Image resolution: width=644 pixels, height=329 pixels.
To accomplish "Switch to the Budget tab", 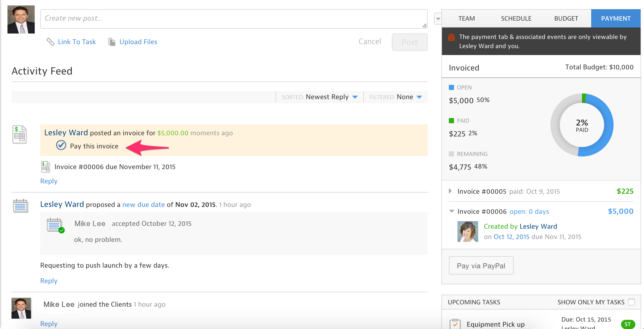I will pyautogui.click(x=566, y=19).
